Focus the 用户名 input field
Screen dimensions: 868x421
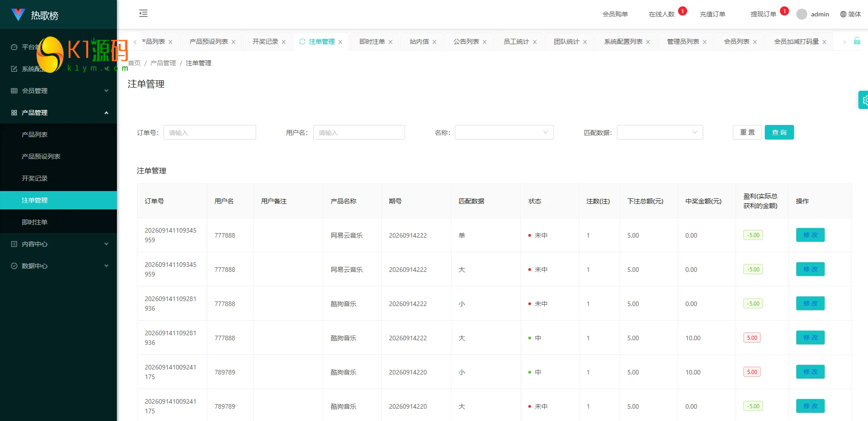tap(359, 132)
